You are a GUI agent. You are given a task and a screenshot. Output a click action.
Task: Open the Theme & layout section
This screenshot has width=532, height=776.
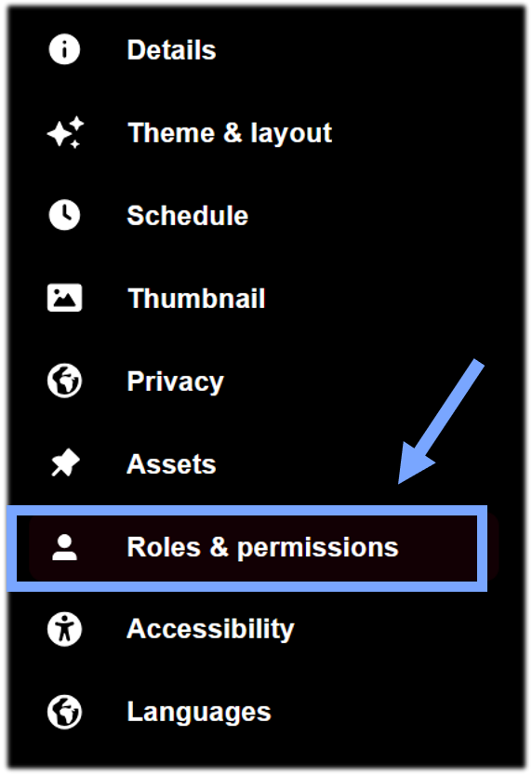230,133
